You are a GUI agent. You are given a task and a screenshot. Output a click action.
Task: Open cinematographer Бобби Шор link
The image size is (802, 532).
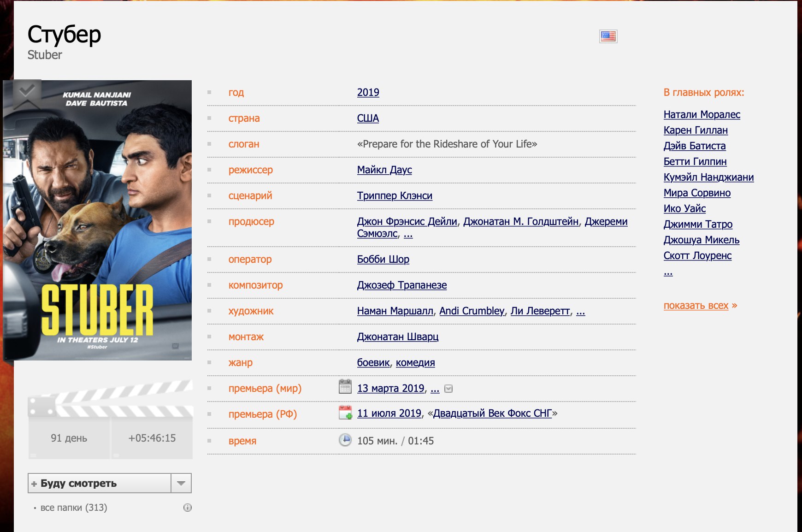(383, 259)
